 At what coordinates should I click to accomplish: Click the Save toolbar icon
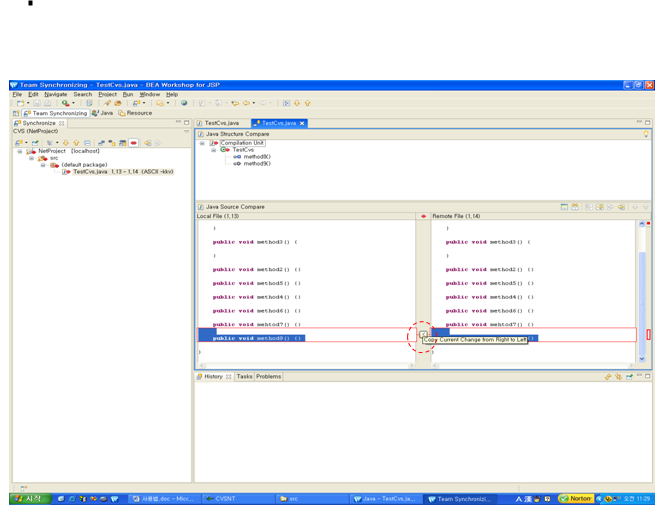[37, 103]
